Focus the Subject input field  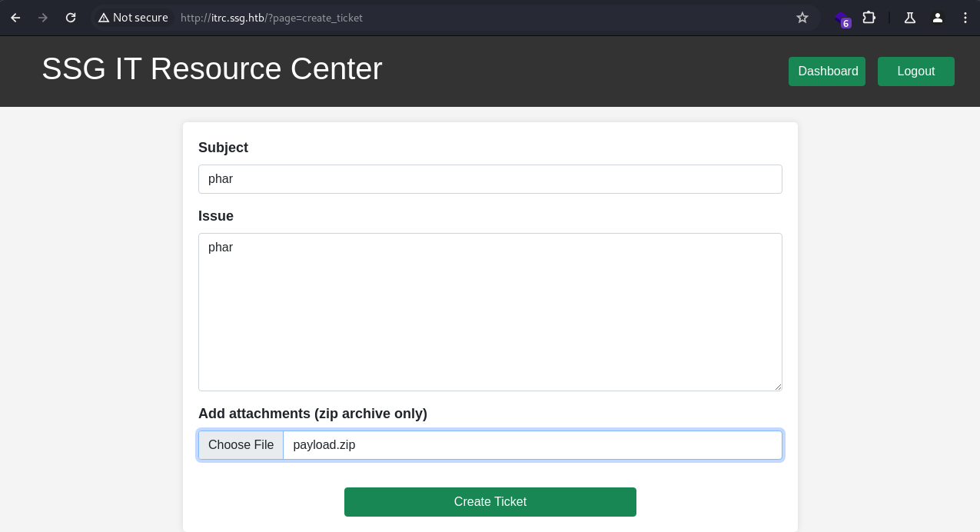tap(490, 179)
